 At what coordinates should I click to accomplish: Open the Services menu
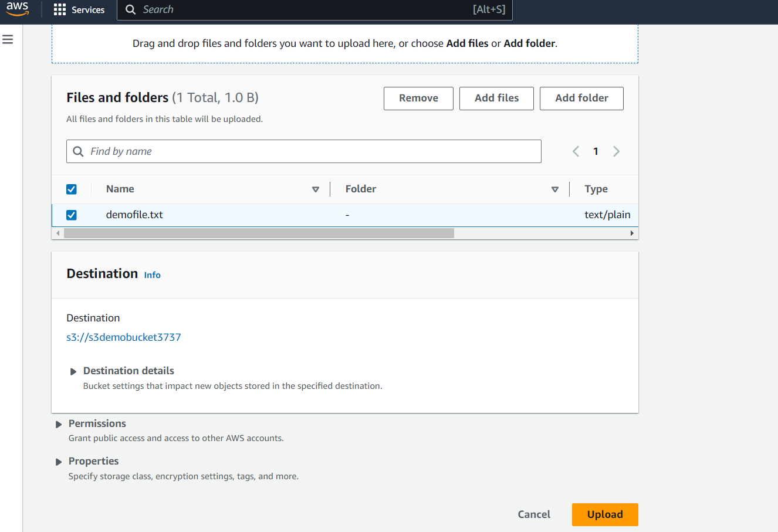[79, 9]
